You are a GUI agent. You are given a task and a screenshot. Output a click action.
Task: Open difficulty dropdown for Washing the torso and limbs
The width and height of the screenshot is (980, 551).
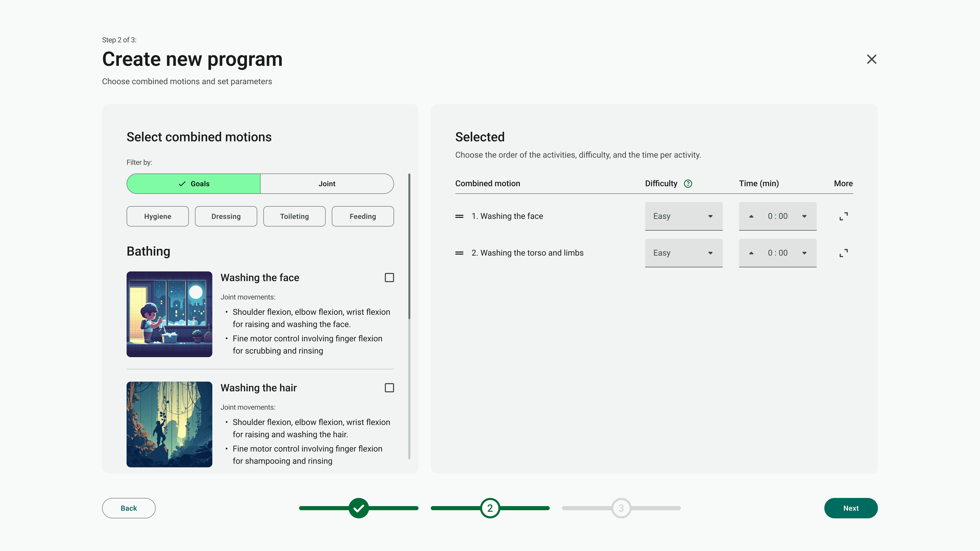683,253
